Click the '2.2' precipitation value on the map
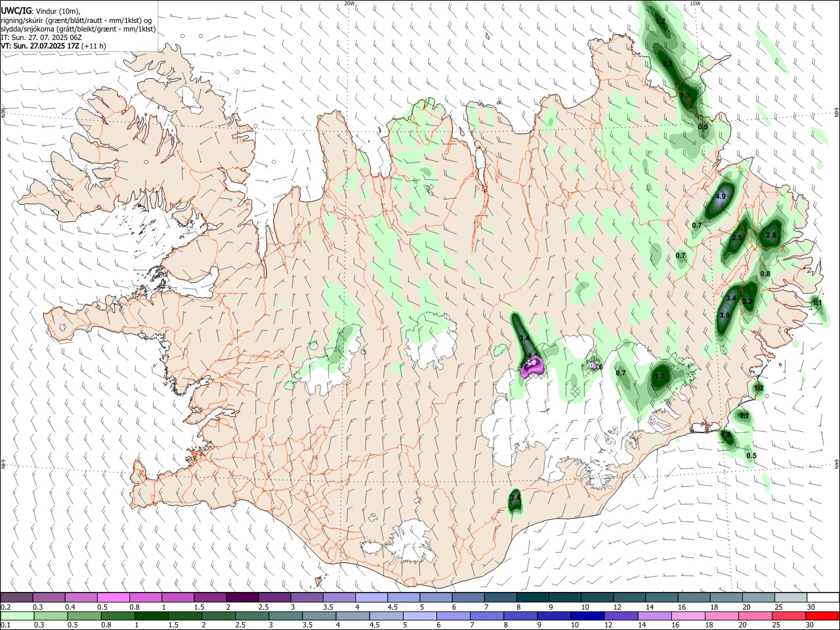Viewport: 840px width, 630px height. (747, 301)
